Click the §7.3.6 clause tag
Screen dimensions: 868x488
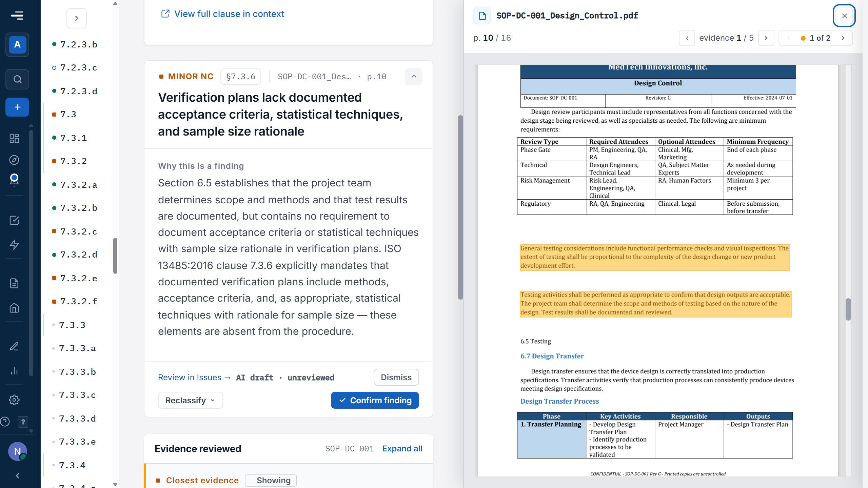[x=241, y=77]
